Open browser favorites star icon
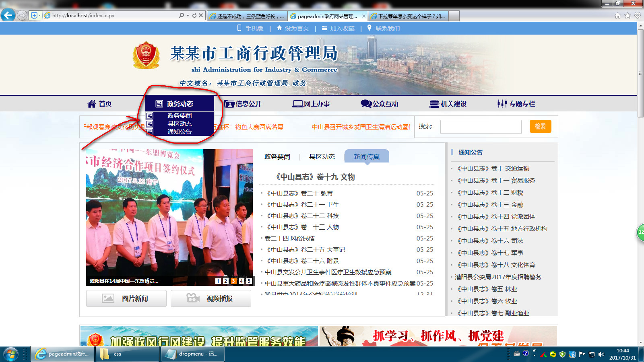Image resolution: width=644 pixels, height=362 pixels. (x=627, y=15)
